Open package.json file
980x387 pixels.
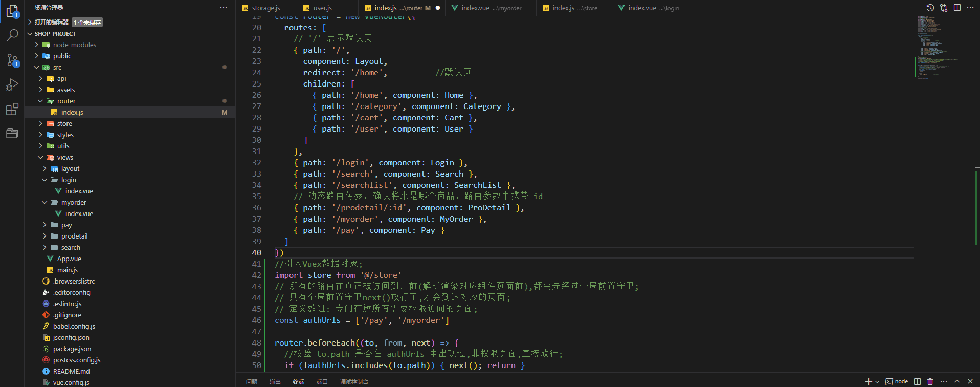(x=130, y=349)
